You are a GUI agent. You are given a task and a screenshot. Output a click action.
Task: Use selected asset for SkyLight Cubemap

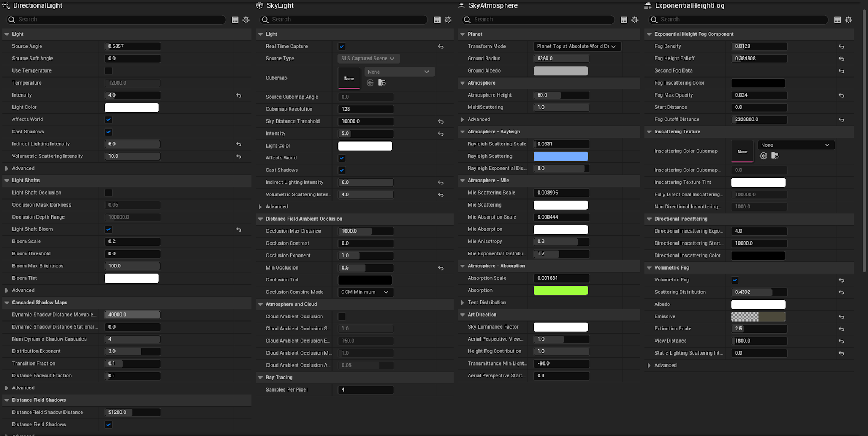370,83
